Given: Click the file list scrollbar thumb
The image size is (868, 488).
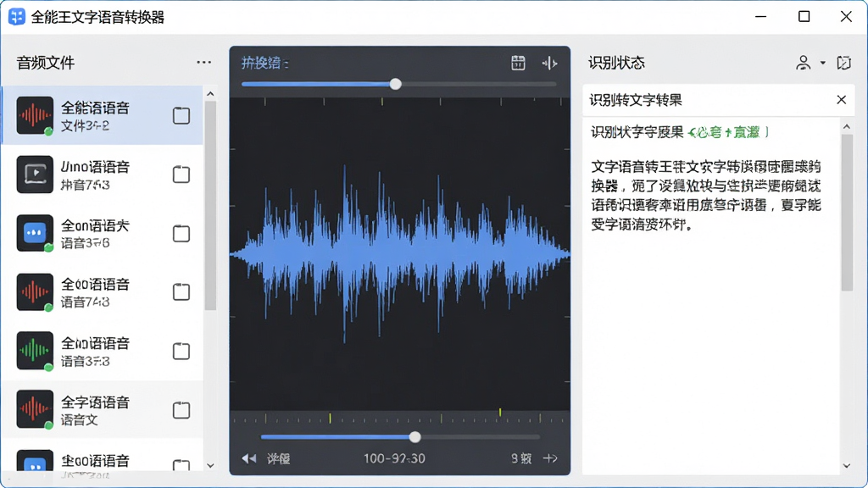Looking at the screenshot, I should (x=210, y=206).
